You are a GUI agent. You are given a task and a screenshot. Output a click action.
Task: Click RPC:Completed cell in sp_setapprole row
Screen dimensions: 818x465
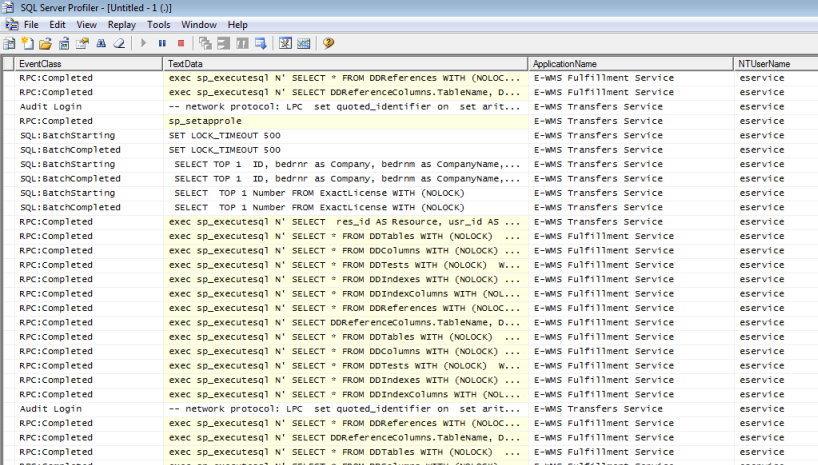(x=88, y=121)
